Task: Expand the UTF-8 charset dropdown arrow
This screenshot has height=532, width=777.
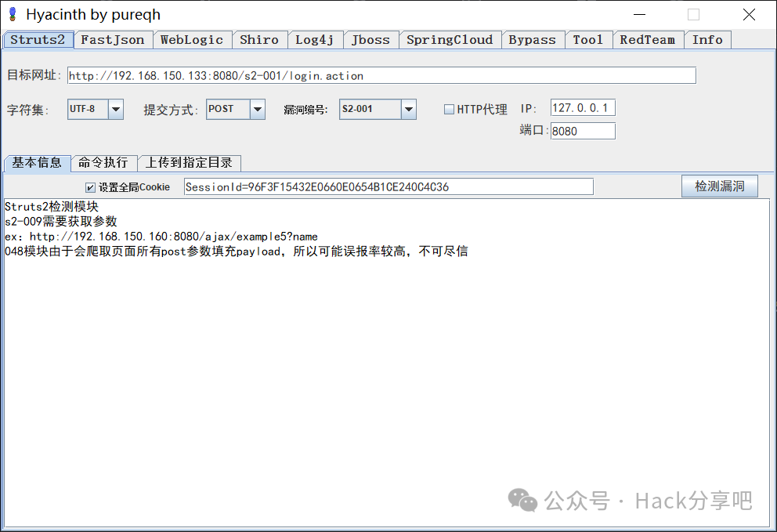Action: [115, 109]
